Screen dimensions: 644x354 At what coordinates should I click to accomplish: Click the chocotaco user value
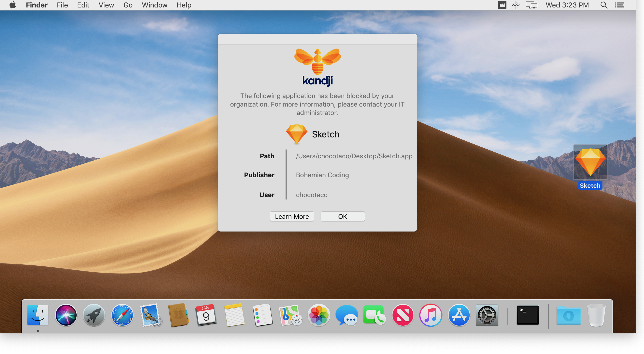[311, 195]
